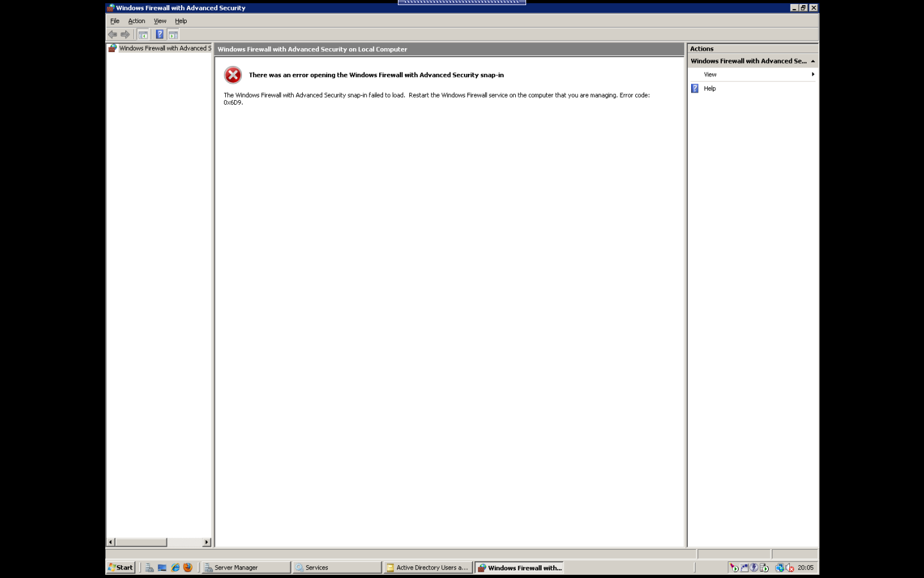This screenshot has width=924, height=578.
Task: Switch to Active Directory Users taskbar button
Action: (428, 568)
